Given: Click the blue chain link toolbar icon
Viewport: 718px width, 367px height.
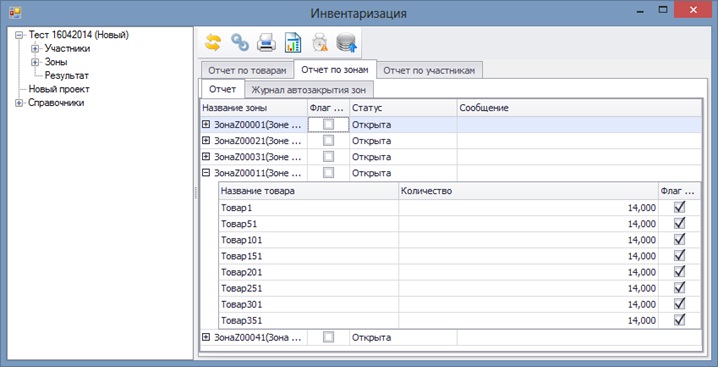Looking at the screenshot, I should [239, 43].
